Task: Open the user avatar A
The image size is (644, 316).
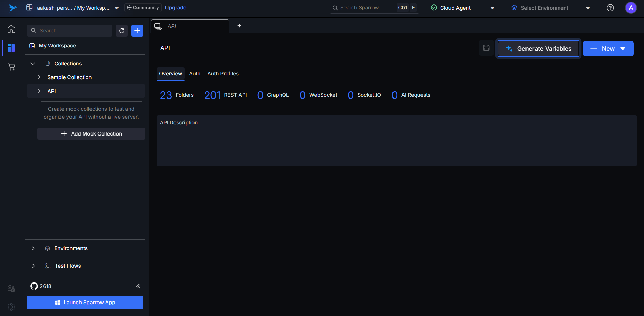Action: point(631,8)
